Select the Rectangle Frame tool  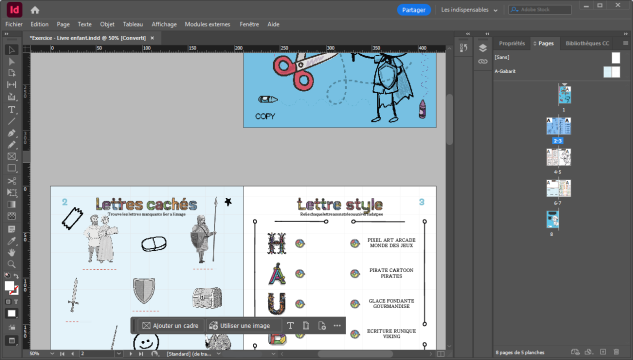[x=12, y=157]
